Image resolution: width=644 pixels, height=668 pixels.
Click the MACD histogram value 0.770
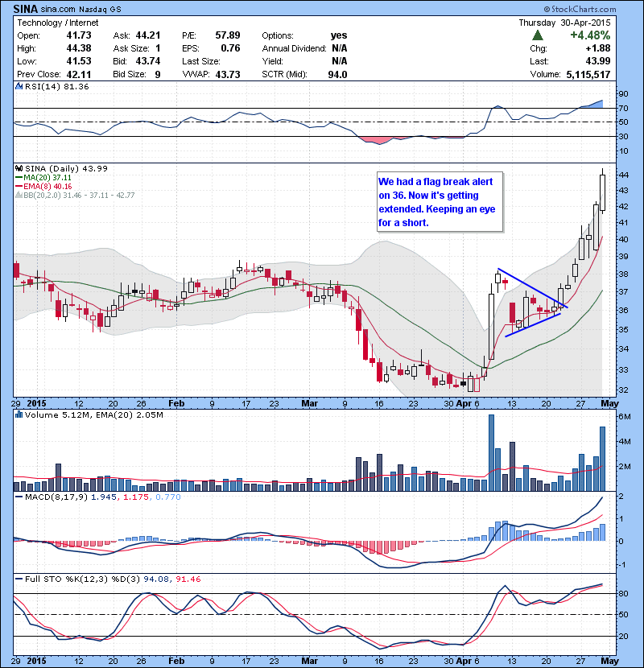(168, 497)
